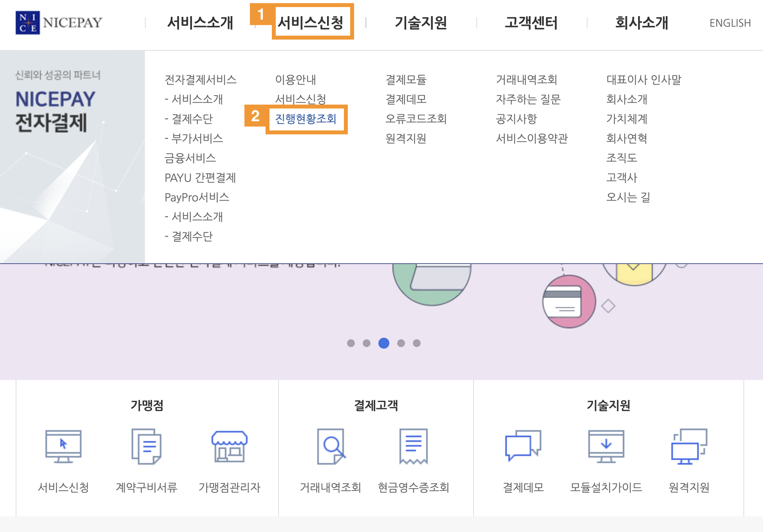Select 고객사 submenu item
This screenshot has width=763, height=532.
[622, 177]
